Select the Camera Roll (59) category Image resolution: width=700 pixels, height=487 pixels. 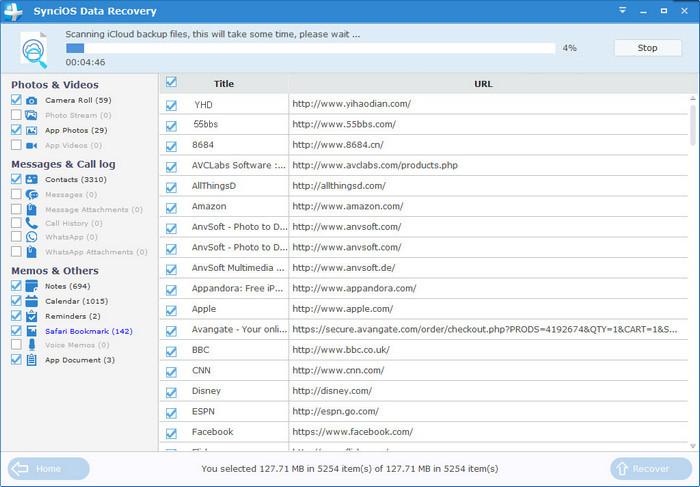(78, 100)
